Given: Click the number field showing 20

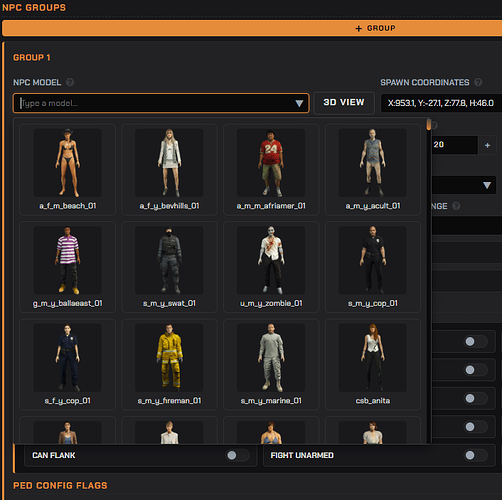Looking at the screenshot, I should pos(454,145).
